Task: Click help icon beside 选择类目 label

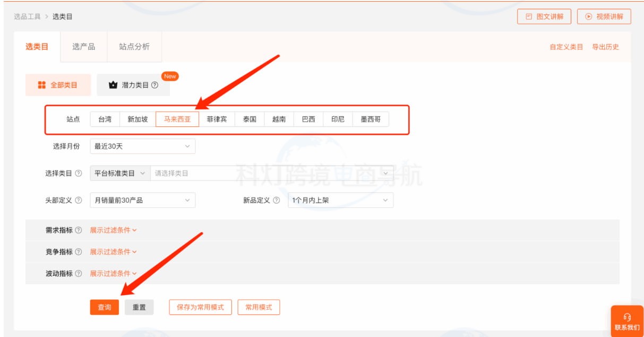Action: point(79,173)
